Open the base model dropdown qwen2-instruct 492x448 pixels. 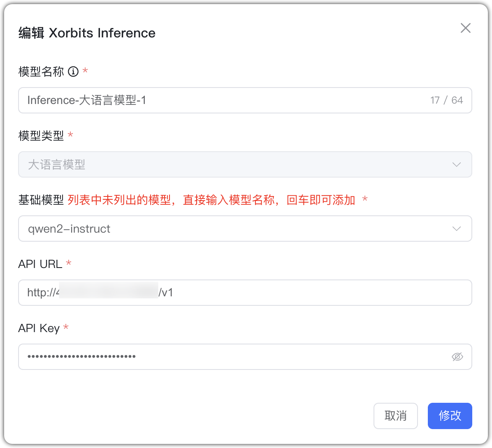pyautogui.click(x=245, y=229)
